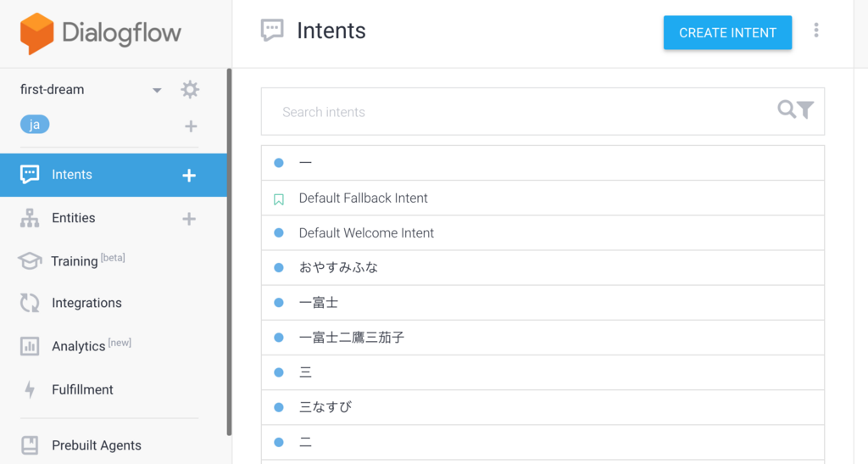
Task: Open the Default Welcome Intent
Action: pyautogui.click(x=366, y=233)
